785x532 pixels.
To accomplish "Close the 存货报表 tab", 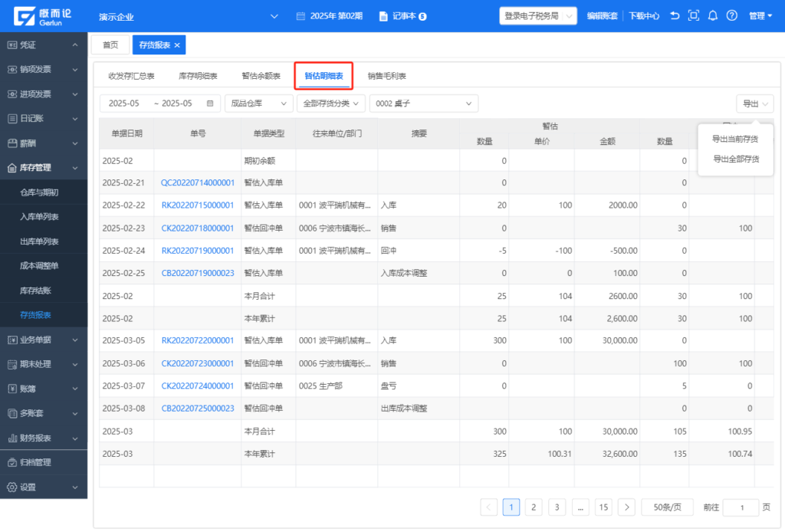I will click(177, 45).
